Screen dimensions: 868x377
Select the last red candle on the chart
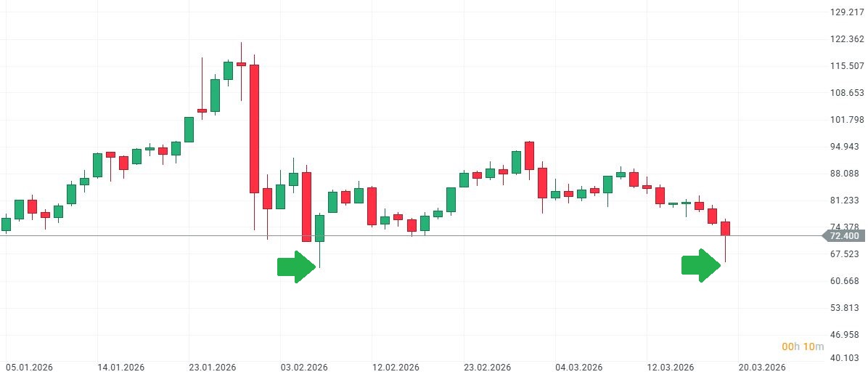click(725, 228)
